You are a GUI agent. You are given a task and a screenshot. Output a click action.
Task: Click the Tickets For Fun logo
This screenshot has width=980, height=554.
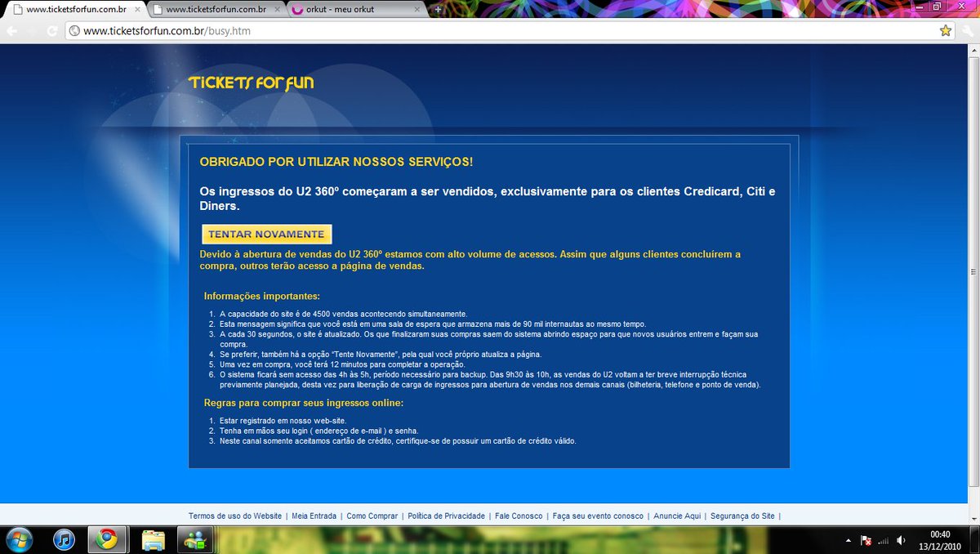pos(251,83)
